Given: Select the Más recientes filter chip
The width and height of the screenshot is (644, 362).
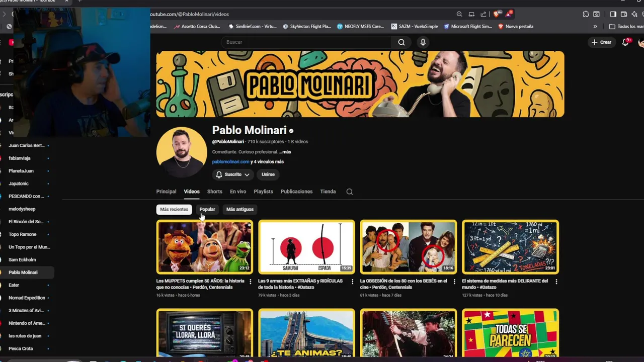Looking at the screenshot, I should pos(174,209).
